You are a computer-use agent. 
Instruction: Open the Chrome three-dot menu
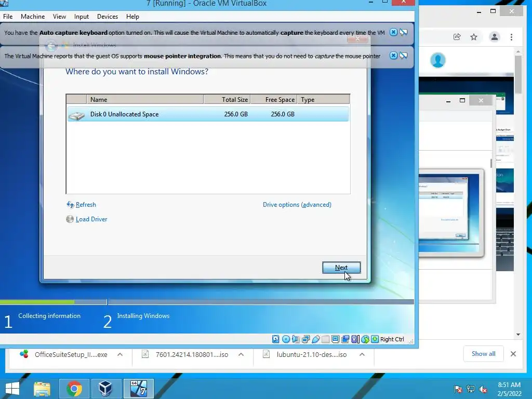click(x=511, y=37)
